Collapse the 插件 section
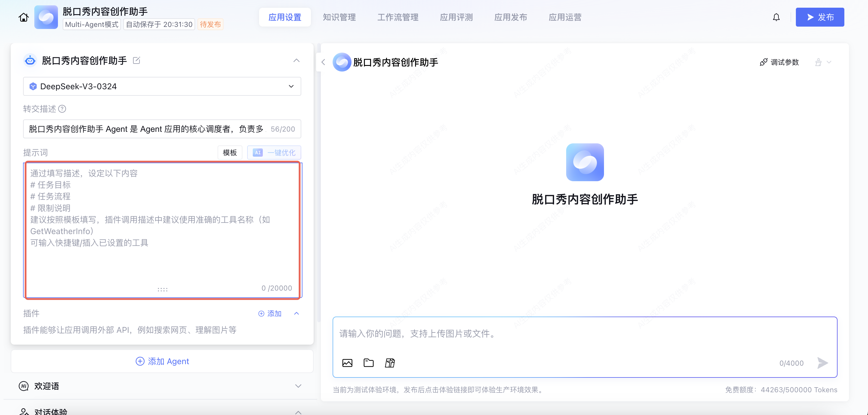Image resolution: width=868 pixels, height=415 pixels. pyautogui.click(x=296, y=314)
